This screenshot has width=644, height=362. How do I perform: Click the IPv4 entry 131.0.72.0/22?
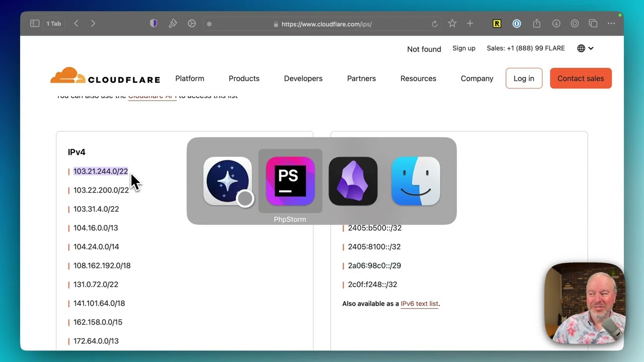pos(96,285)
